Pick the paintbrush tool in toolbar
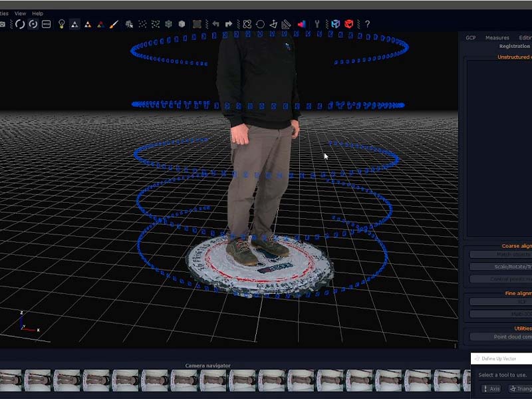The image size is (532, 399). click(x=114, y=24)
